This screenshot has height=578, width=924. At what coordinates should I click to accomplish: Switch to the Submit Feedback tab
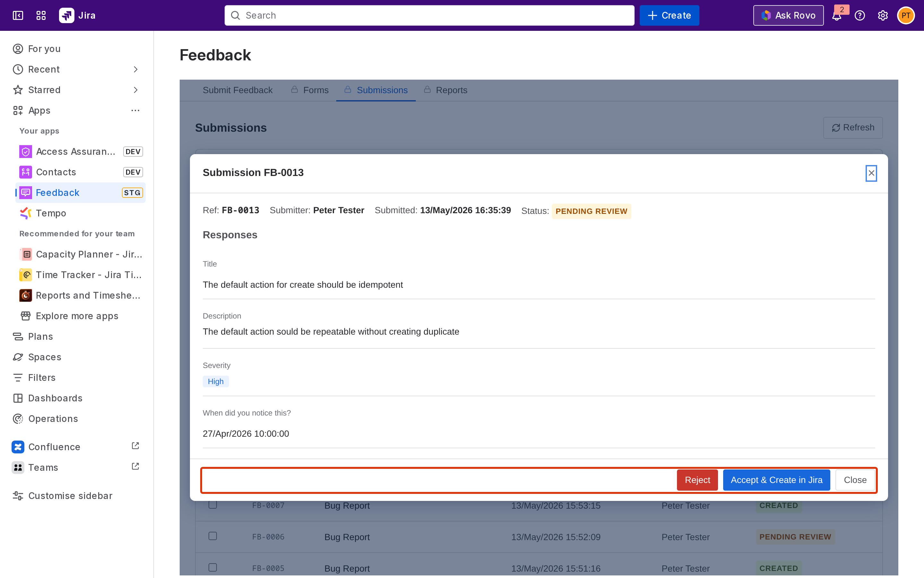(x=237, y=90)
